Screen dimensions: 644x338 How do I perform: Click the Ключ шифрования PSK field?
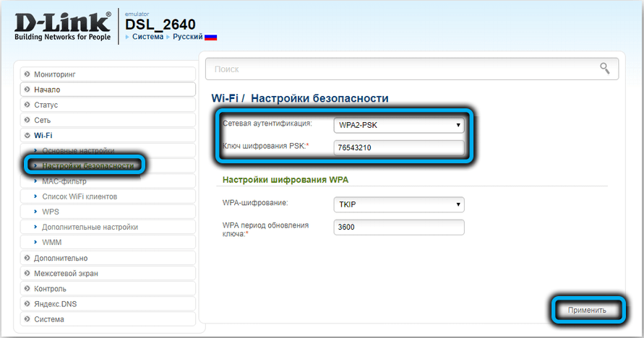(x=399, y=148)
